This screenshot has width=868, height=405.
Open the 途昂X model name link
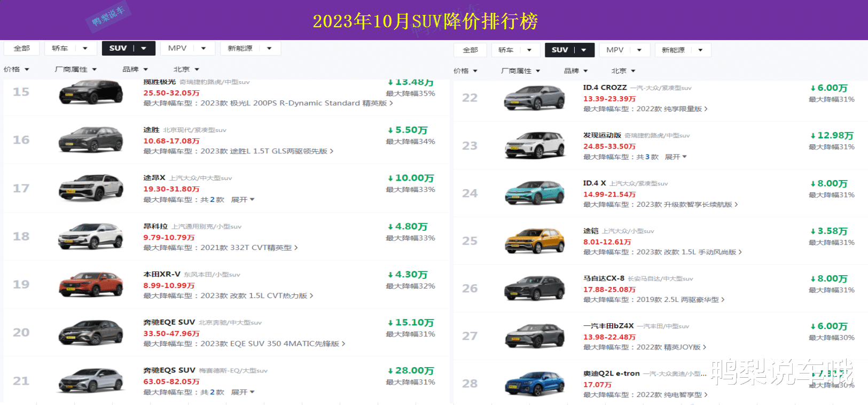point(154,178)
